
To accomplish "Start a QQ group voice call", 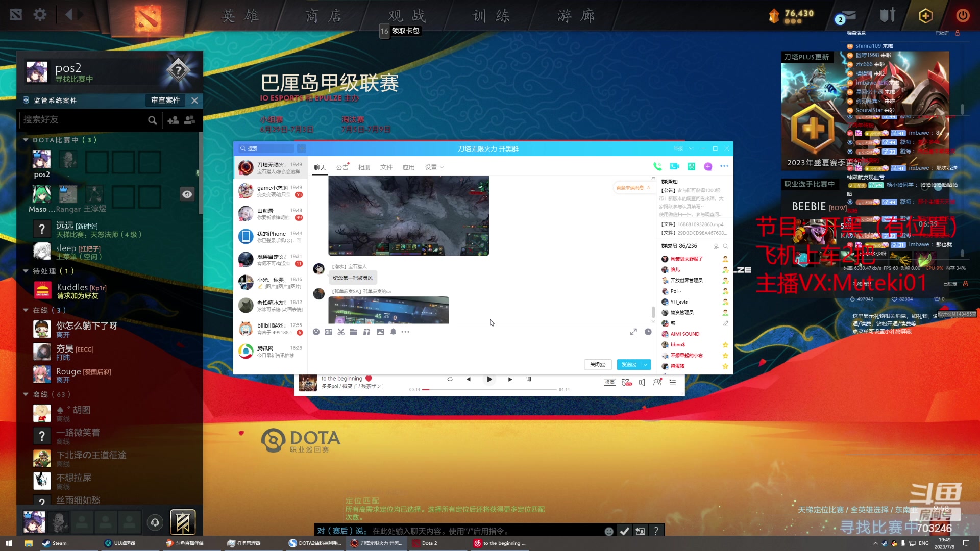I will coord(657,166).
